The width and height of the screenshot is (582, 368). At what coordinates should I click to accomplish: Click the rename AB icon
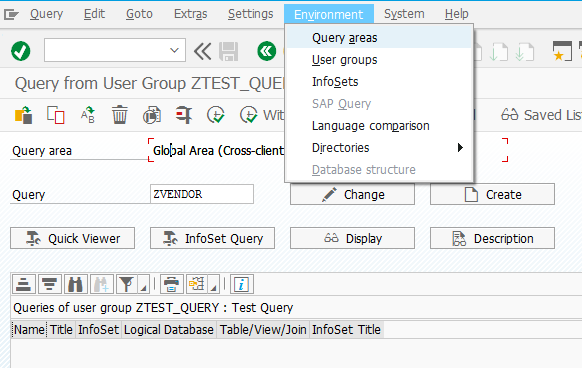(x=88, y=115)
